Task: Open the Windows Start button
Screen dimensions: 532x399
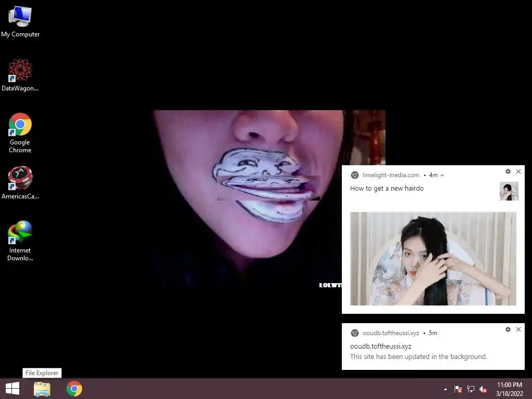Action: point(12,389)
